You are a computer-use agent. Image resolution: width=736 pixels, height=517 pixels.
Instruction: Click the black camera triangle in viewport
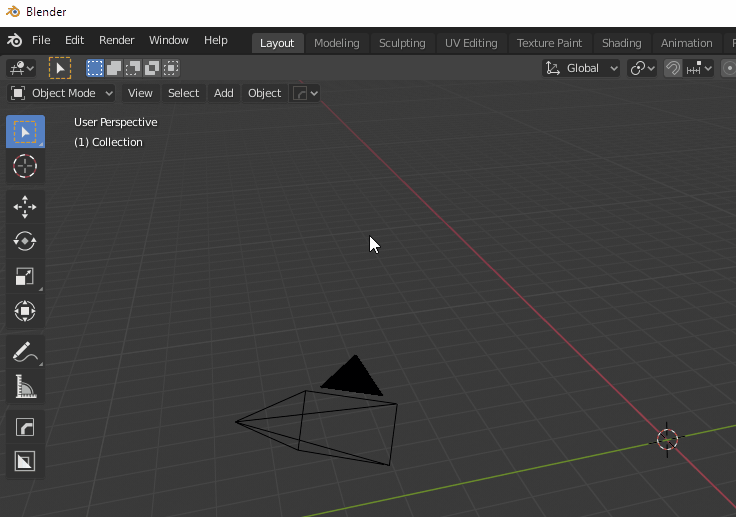(x=352, y=378)
